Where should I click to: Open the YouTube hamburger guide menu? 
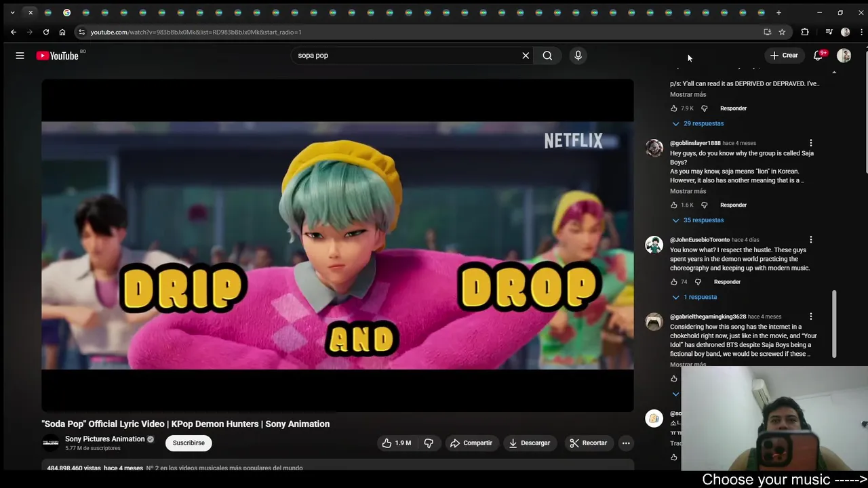coord(20,56)
